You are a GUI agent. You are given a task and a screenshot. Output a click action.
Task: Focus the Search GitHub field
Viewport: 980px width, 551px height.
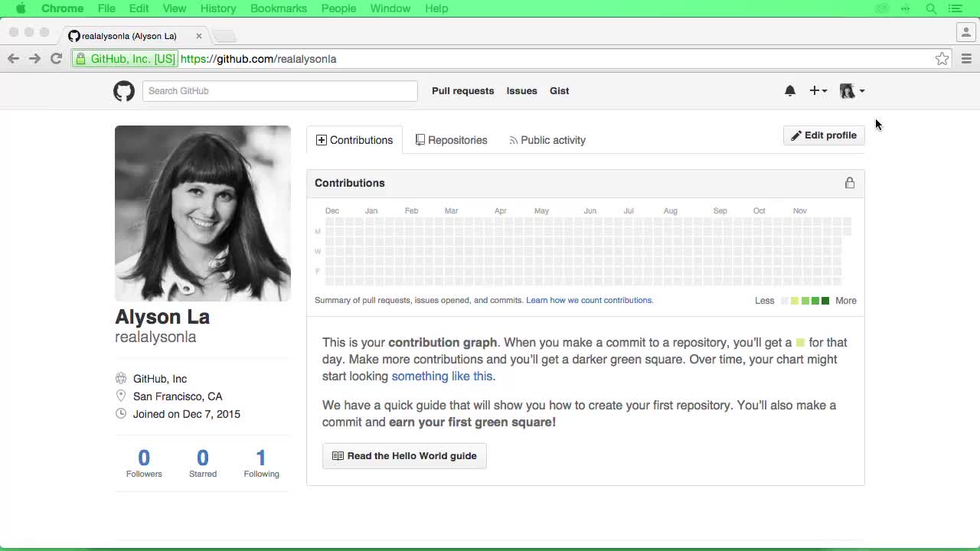[279, 91]
